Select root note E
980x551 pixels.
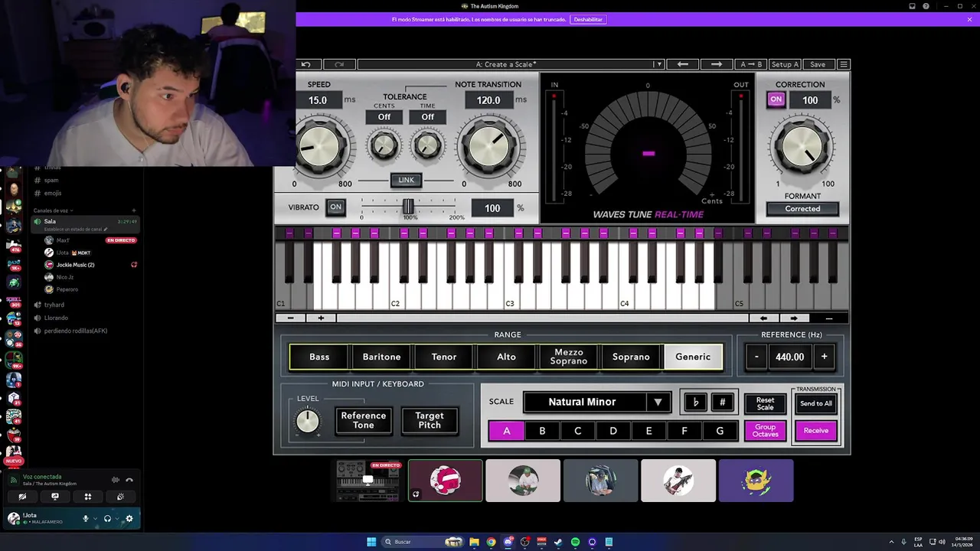click(x=648, y=431)
